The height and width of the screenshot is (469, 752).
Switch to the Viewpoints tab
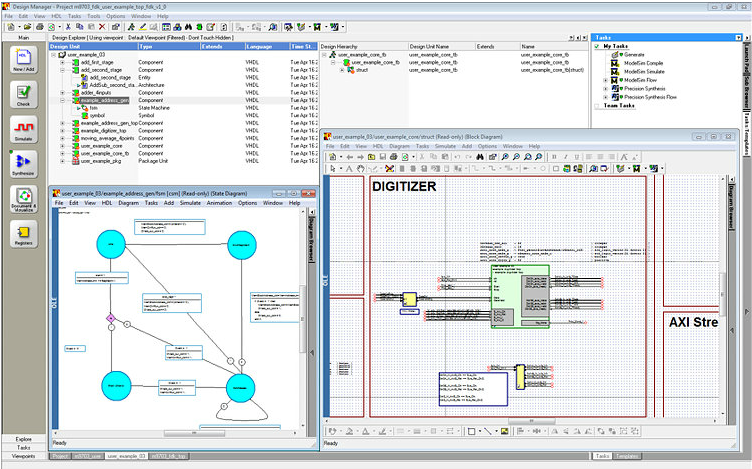[23, 456]
